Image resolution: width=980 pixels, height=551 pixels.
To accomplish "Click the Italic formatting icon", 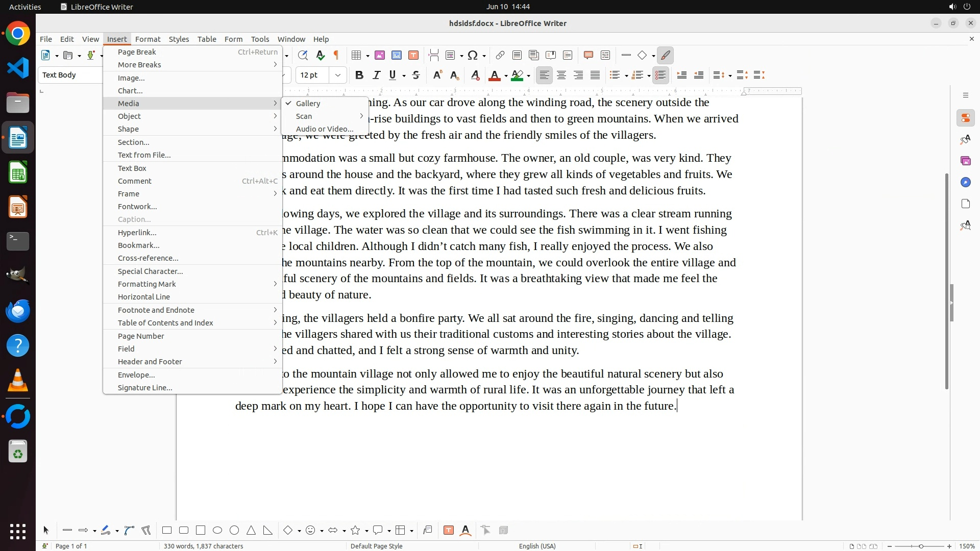I will click(376, 75).
